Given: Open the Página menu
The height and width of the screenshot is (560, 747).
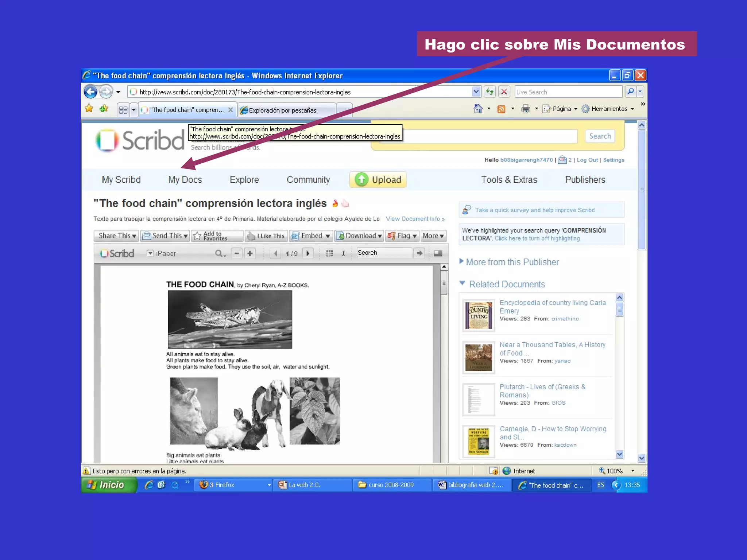Looking at the screenshot, I should click(x=560, y=109).
